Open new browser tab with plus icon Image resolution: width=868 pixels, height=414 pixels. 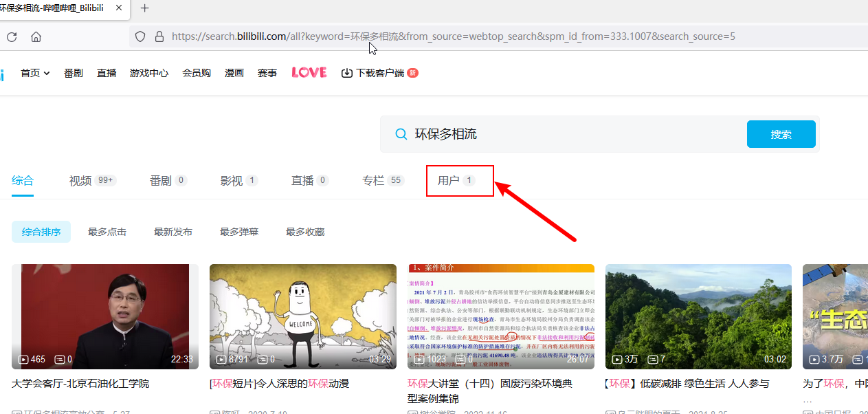pyautogui.click(x=144, y=8)
